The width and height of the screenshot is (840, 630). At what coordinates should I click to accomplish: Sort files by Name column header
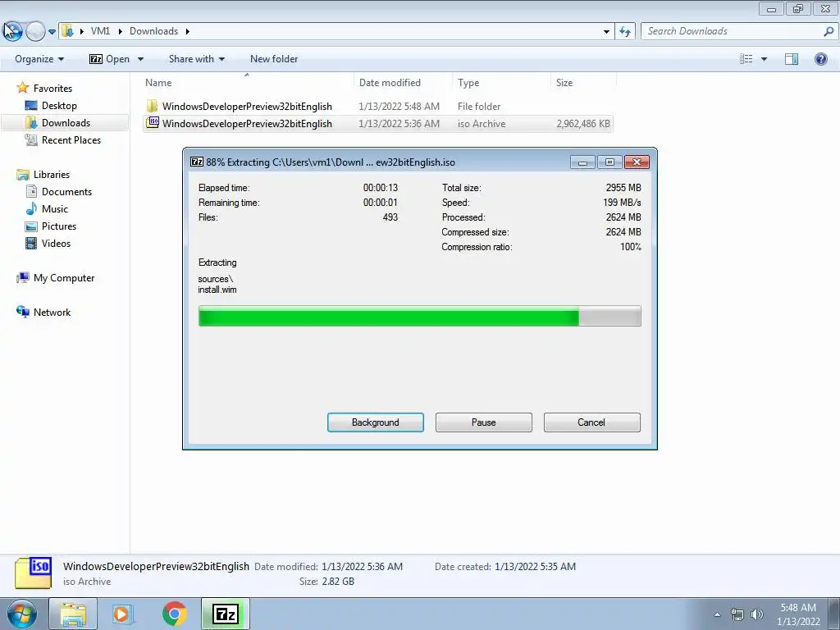click(x=158, y=83)
